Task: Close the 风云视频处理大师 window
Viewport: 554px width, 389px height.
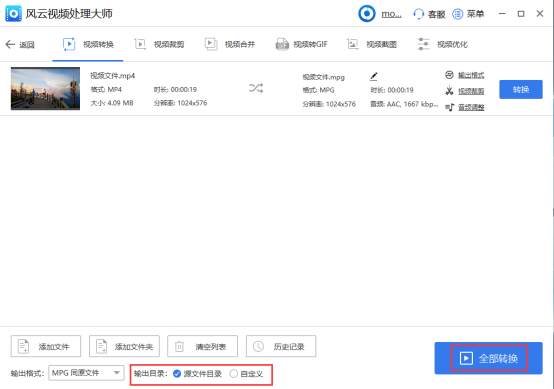Action: pyautogui.click(x=540, y=14)
